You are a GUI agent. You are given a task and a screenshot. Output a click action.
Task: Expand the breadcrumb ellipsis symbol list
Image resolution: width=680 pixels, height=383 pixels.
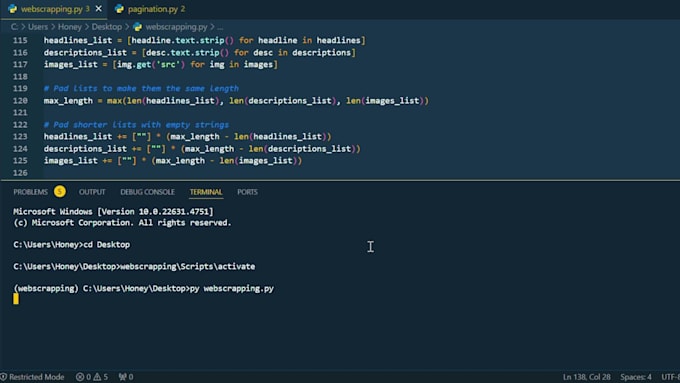(220, 27)
